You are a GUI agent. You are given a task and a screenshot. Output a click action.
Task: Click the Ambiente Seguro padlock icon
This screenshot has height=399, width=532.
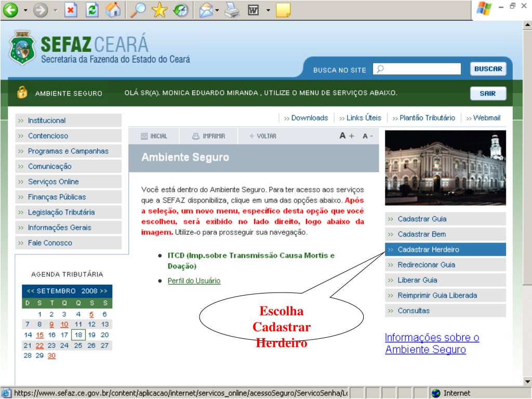coord(22,92)
